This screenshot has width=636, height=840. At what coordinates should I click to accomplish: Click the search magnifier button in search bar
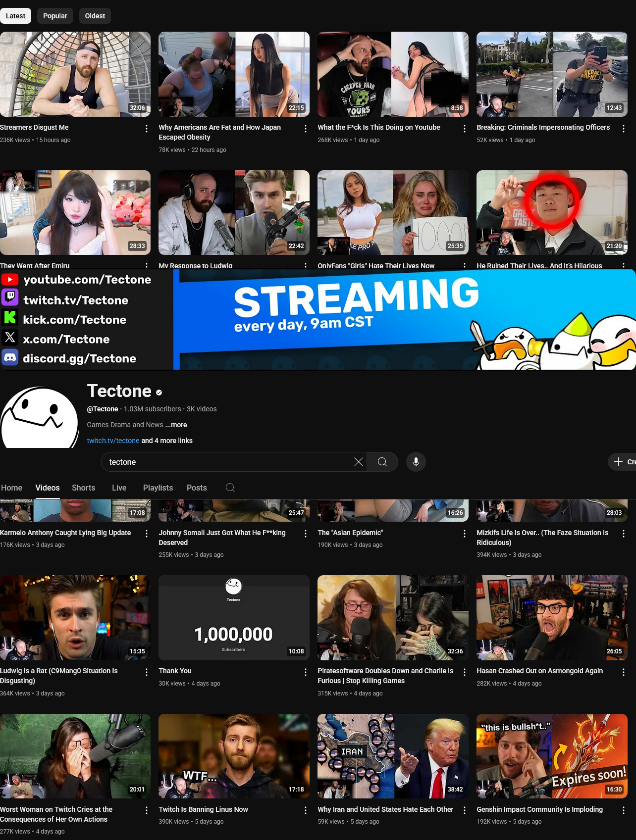(x=382, y=462)
